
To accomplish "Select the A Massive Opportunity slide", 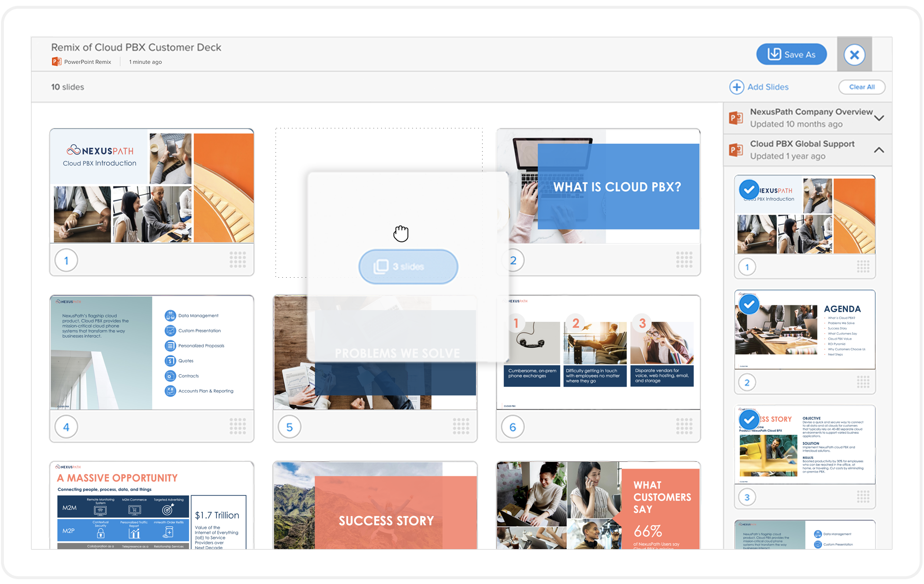I will [x=152, y=505].
